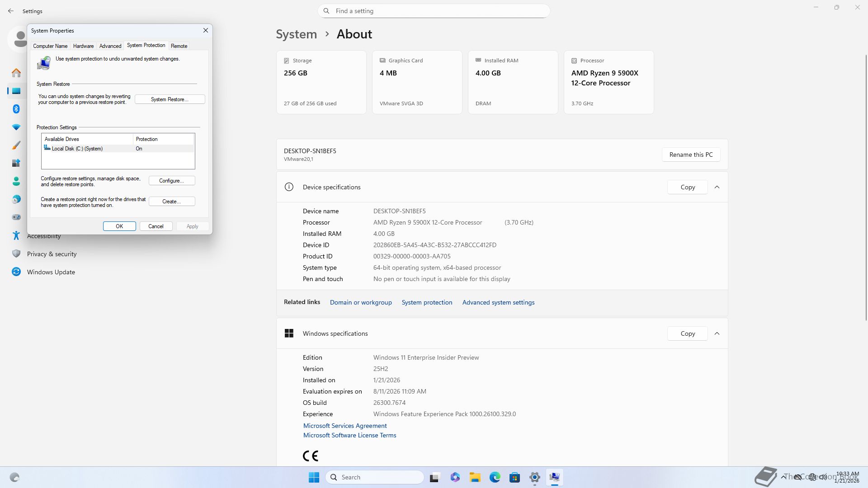The height and width of the screenshot is (488, 868).
Task: Collapse the Windows specifications section
Action: [717, 333]
